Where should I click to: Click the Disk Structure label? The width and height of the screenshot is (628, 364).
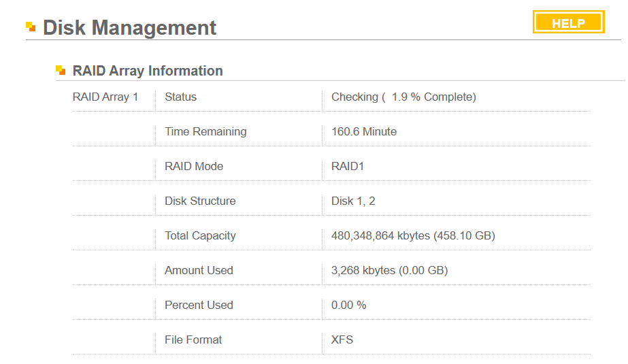coord(200,201)
